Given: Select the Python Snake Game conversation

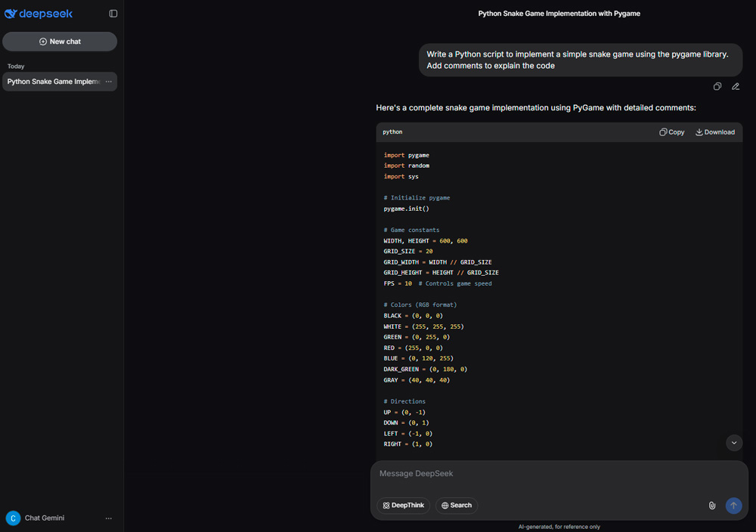Looking at the screenshot, I should (53, 81).
